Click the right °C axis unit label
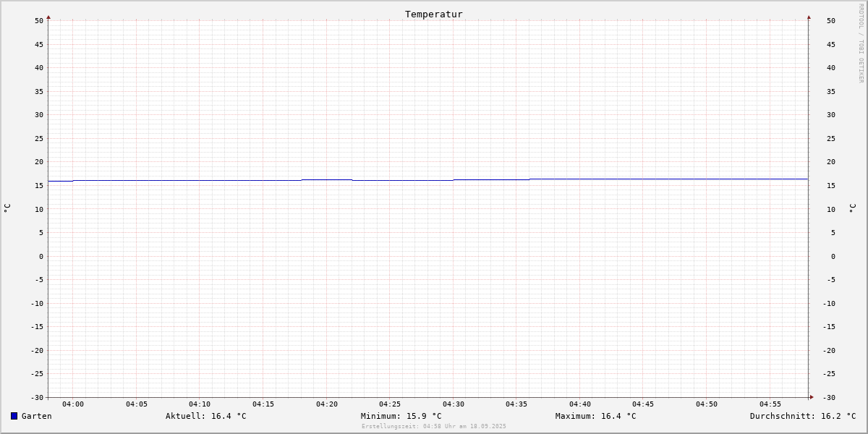This screenshot has width=868, height=434. click(852, 208)
